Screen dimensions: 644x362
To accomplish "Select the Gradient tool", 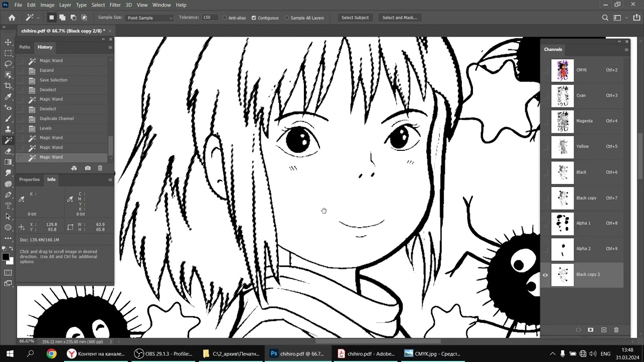I will click(8, 162).
